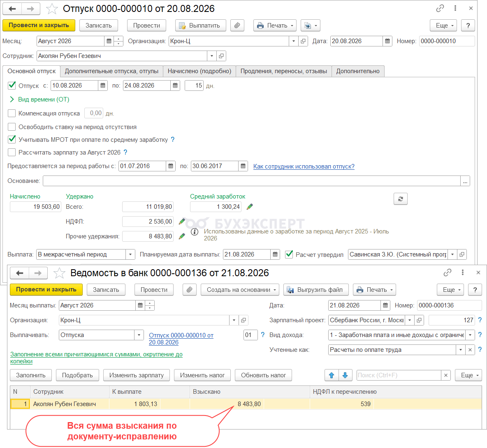The height and width of the screenshot is (448, 487).
Task: Move the row up with the blue up arrow
Action: pyautogui.click(x=332, y=375)
